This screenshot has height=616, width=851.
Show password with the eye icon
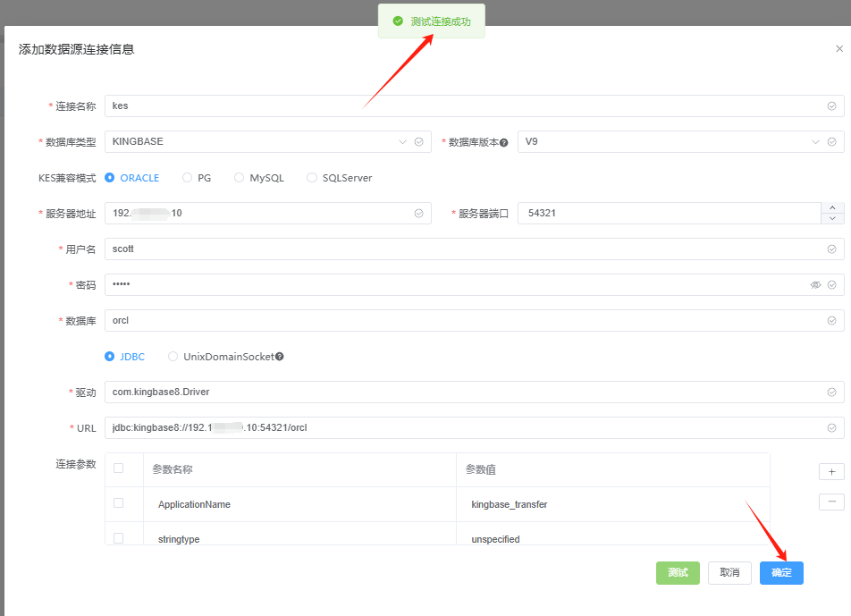pyautogui.click(x=815, y=285)
